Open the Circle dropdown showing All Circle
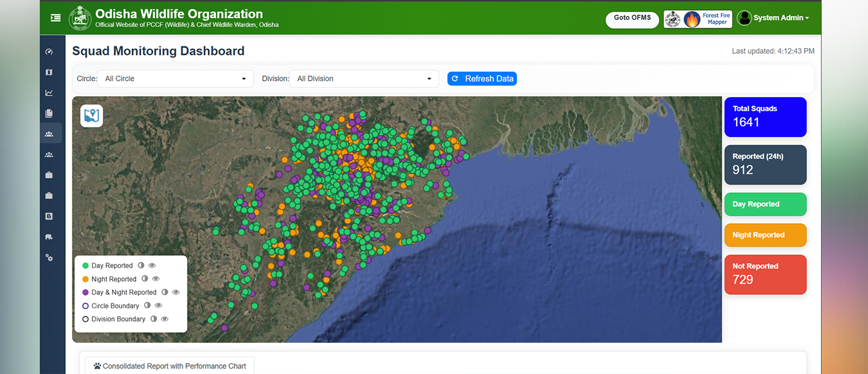This screenshot has width=868, height=374. tap(175, 78)
